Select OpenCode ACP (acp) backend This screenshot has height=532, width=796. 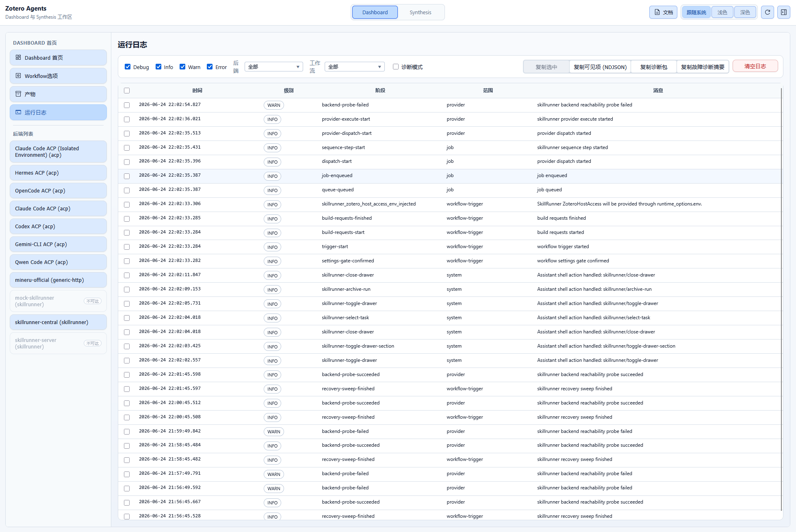pos(58,190)
